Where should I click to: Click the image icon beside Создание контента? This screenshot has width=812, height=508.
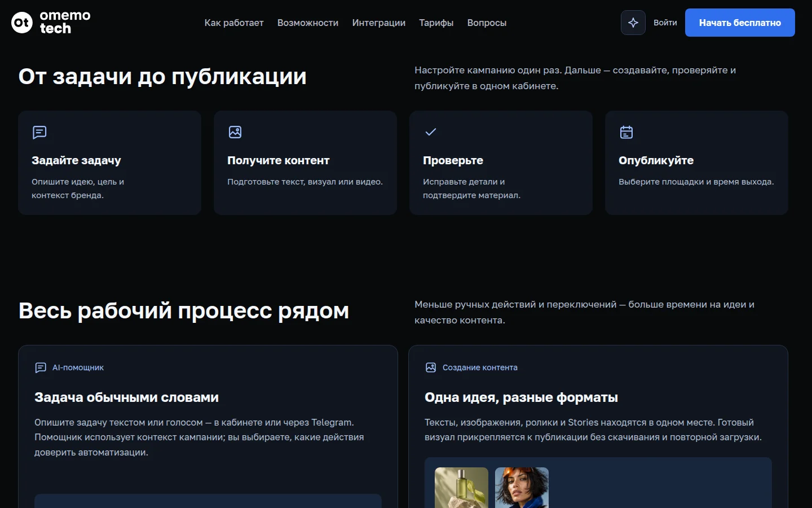pos(431,367)
